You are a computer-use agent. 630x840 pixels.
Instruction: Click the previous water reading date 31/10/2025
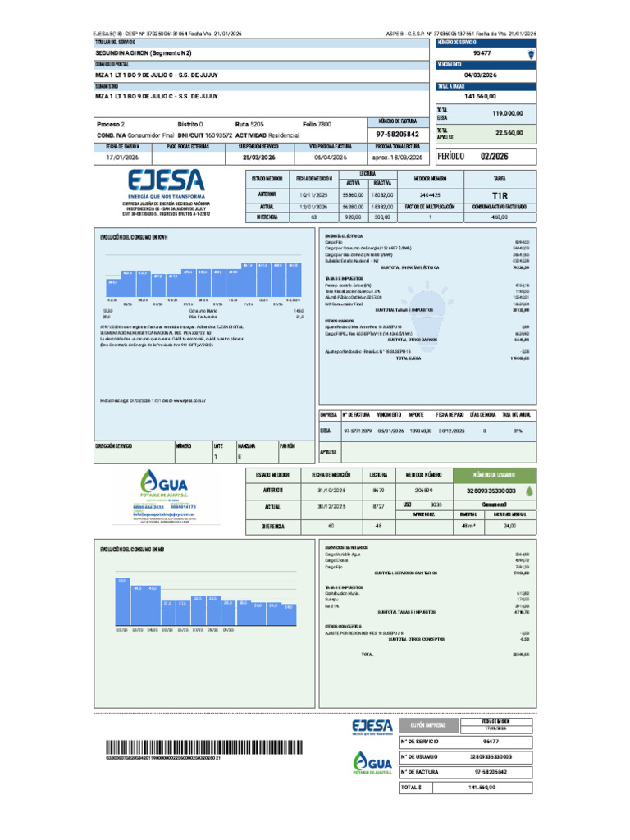click(331, 491)
